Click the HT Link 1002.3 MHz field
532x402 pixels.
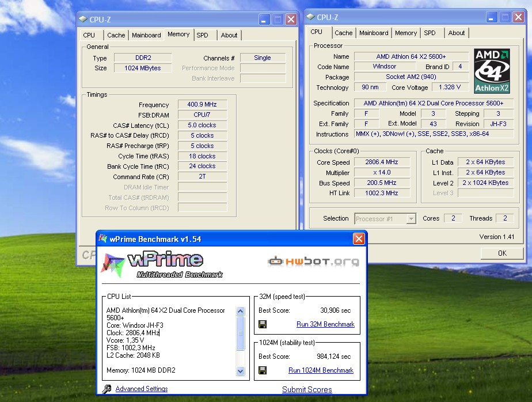tap(382, 193)
